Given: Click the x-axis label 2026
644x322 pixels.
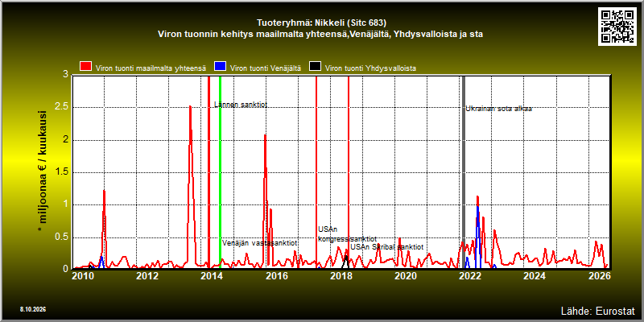Looking at the screenshot, I should click(599, 275).
